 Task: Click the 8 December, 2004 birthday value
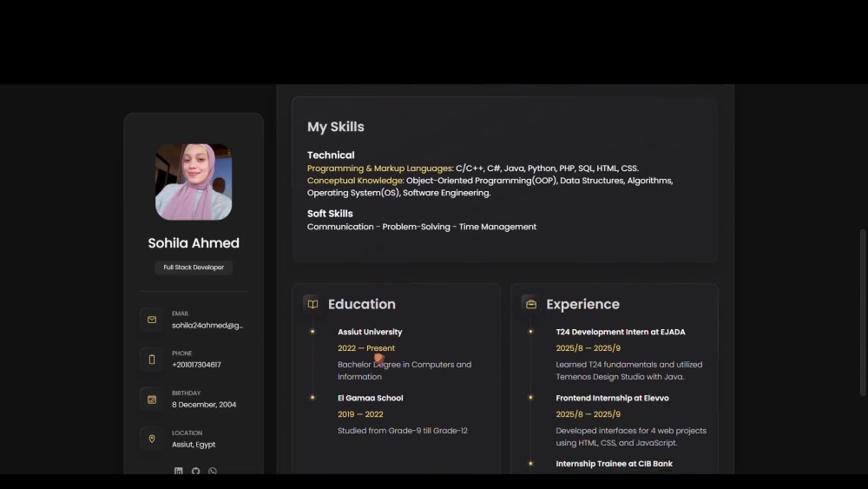coord(204,404)
